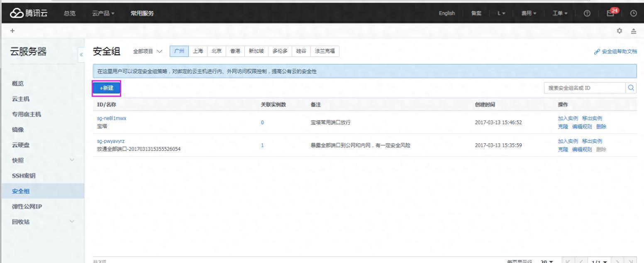Click the search magnifier icon

[631, 88]
